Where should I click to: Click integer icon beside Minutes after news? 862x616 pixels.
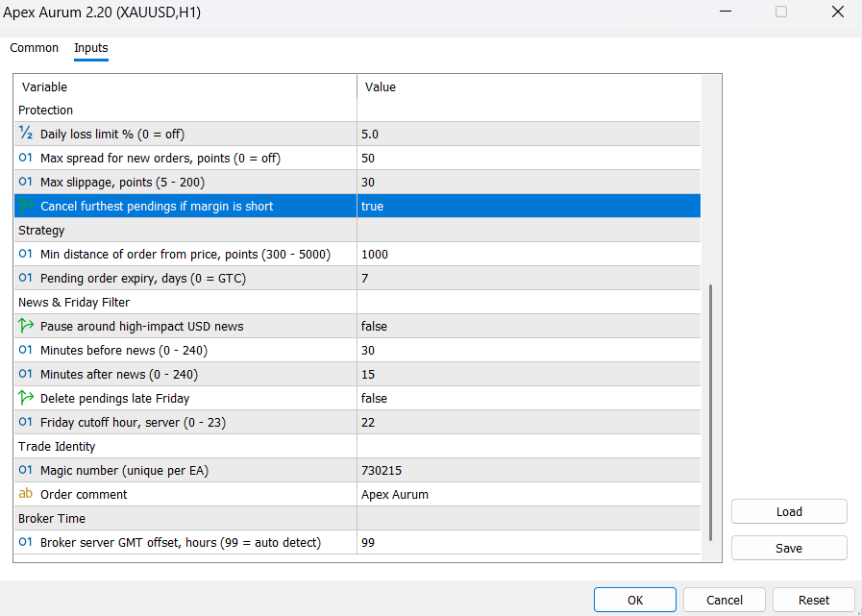(x=26, y=374)
